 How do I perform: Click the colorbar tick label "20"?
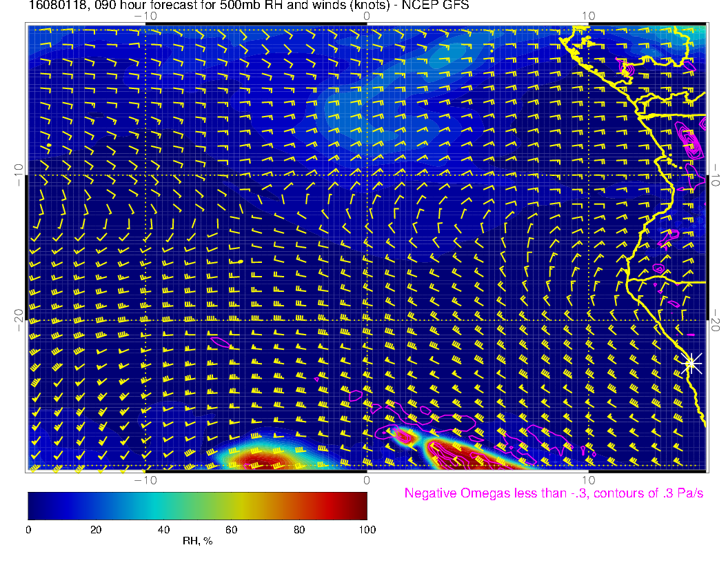[96, 529]
